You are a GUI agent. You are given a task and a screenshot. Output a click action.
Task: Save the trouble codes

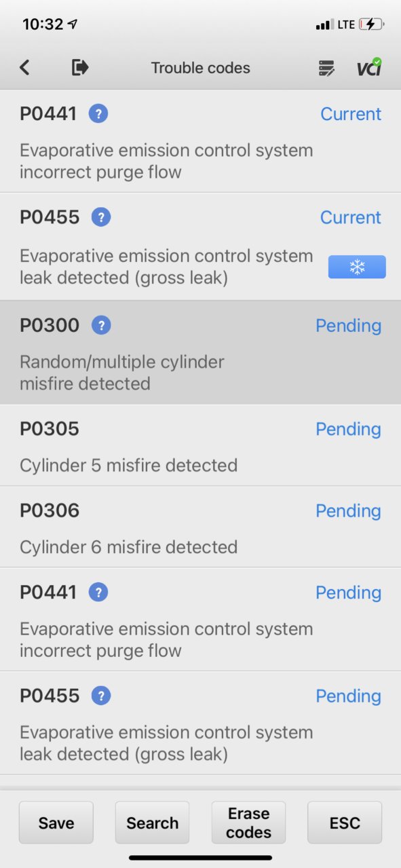[56, 823]
